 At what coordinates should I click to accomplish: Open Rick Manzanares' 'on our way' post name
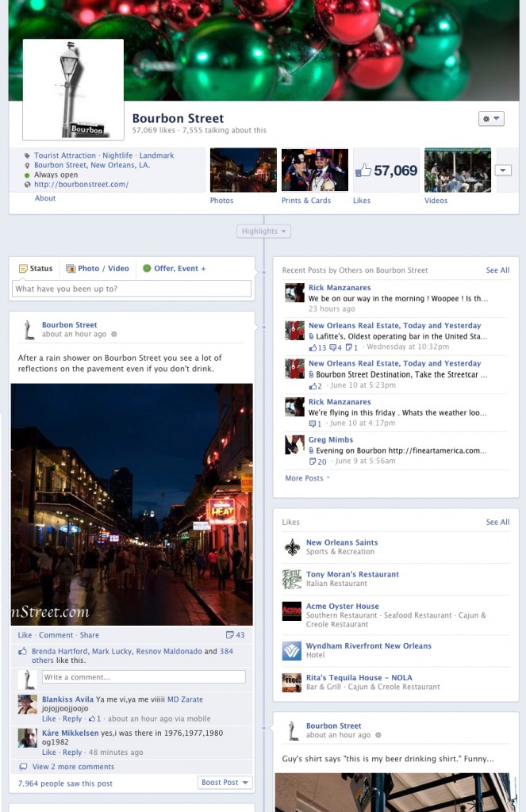[x=340, y=287]
